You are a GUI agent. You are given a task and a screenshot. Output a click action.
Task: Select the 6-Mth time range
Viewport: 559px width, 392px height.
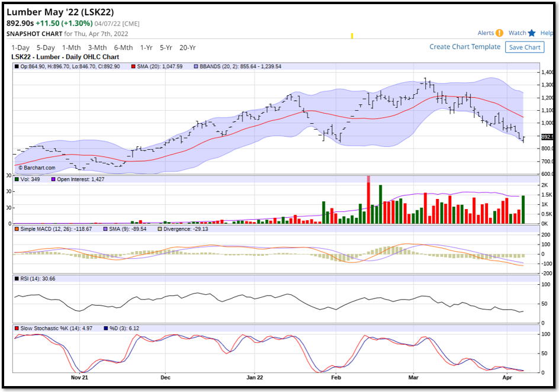pos(123,47)
